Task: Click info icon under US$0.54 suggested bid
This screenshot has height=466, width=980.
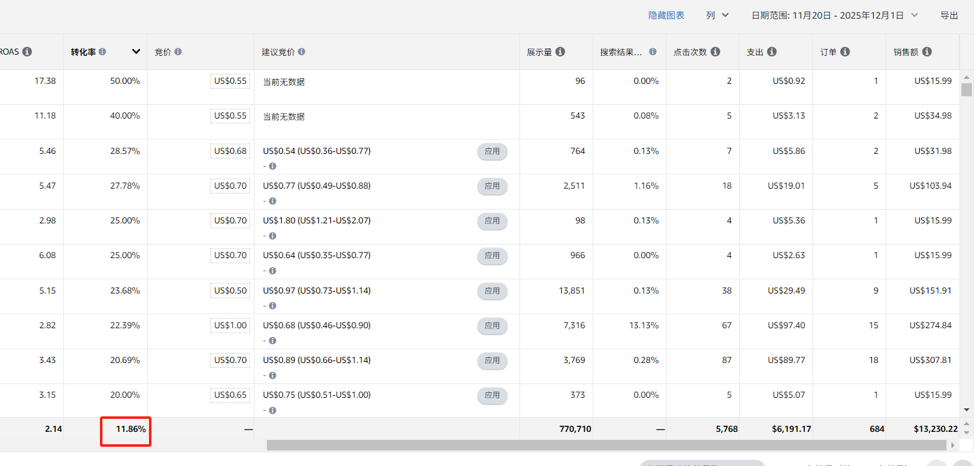Action: click(x=272, y=166)
